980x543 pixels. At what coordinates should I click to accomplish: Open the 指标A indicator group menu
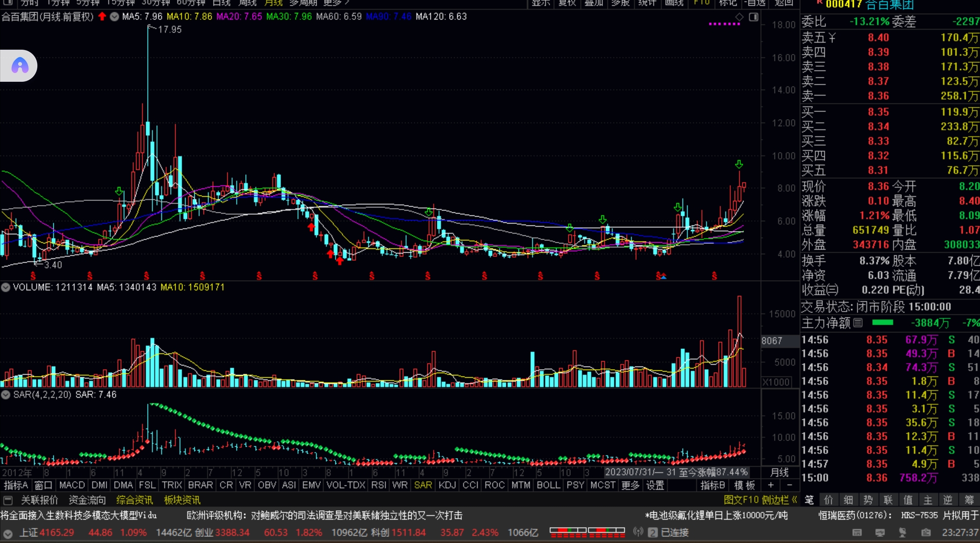[16, 485]
